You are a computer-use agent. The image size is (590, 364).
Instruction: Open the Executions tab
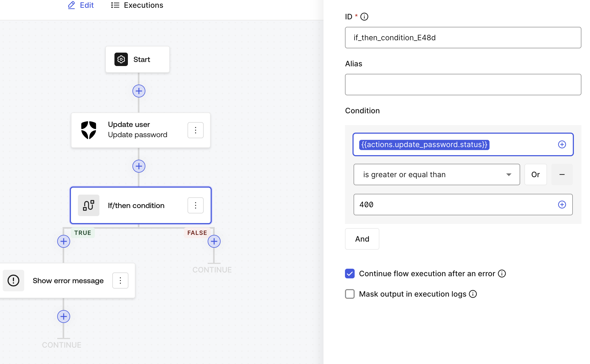137,5
